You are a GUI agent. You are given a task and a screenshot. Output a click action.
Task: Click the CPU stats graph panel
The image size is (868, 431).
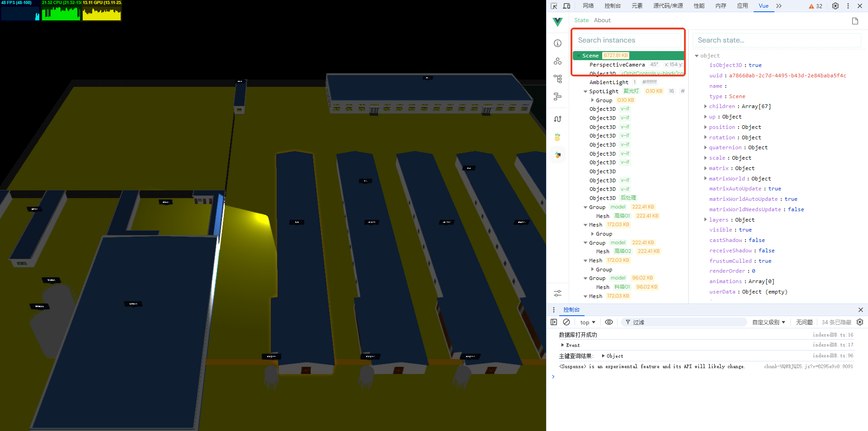click(x=61, y=10)
